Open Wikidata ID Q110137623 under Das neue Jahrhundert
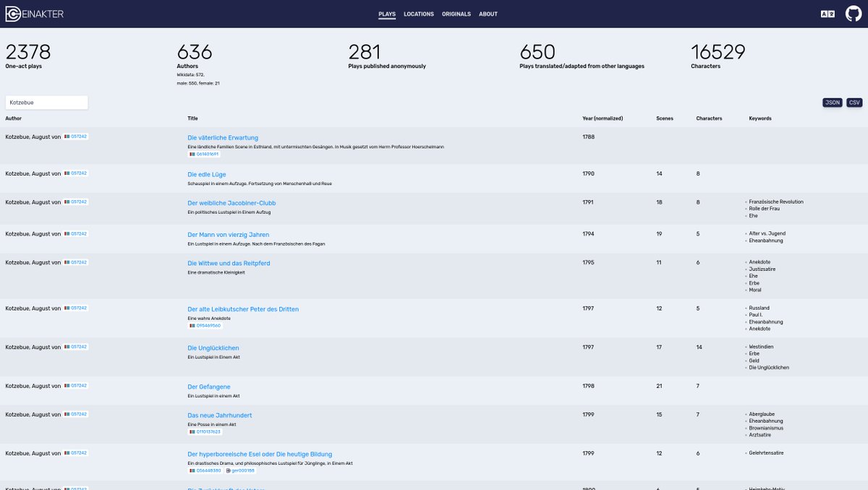Screen dimensions: 868x490 205,432
